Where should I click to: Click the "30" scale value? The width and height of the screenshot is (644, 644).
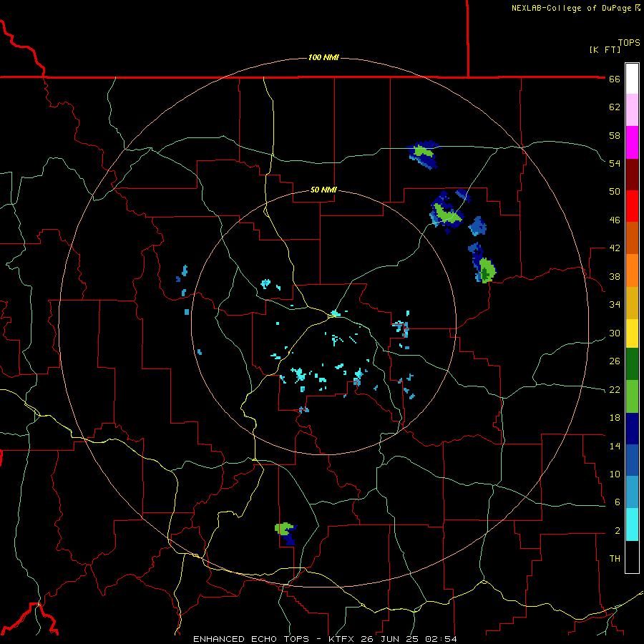pos(615,333)
